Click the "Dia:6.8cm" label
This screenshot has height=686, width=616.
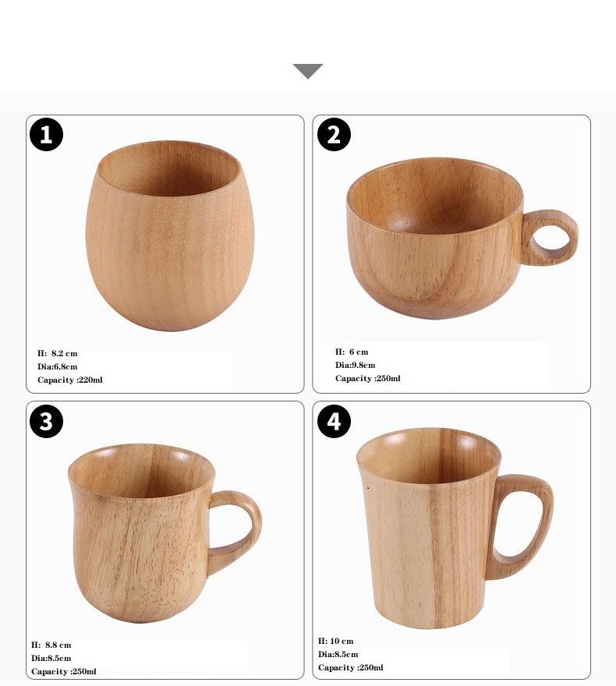click(58, 366)
